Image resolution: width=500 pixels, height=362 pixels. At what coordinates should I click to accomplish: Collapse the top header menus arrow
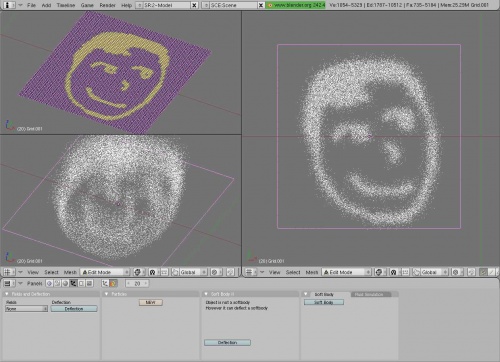pyautogui.click(x=20, y=5)
